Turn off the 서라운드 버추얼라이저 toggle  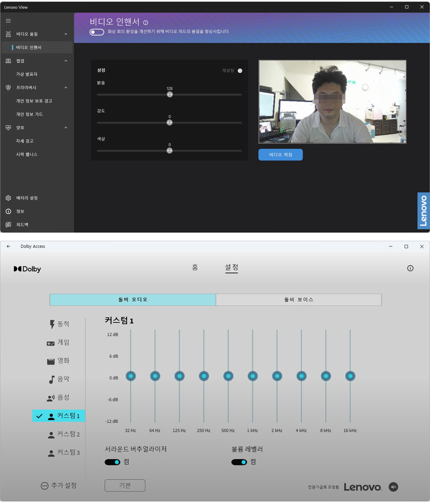point(112,462)
